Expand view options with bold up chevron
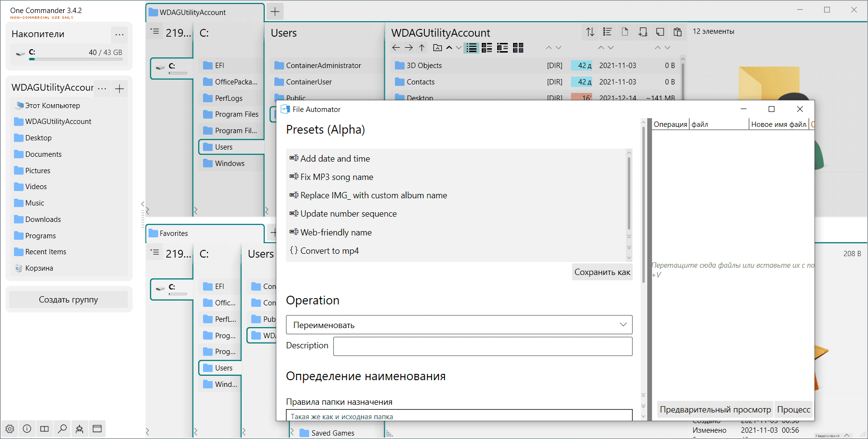The image size is (868, 439). 449,47
